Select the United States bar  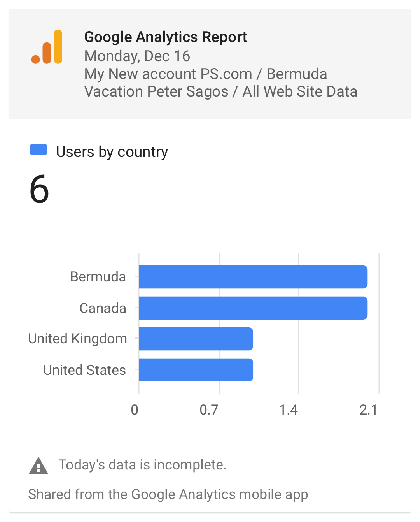tap(196, 370)
